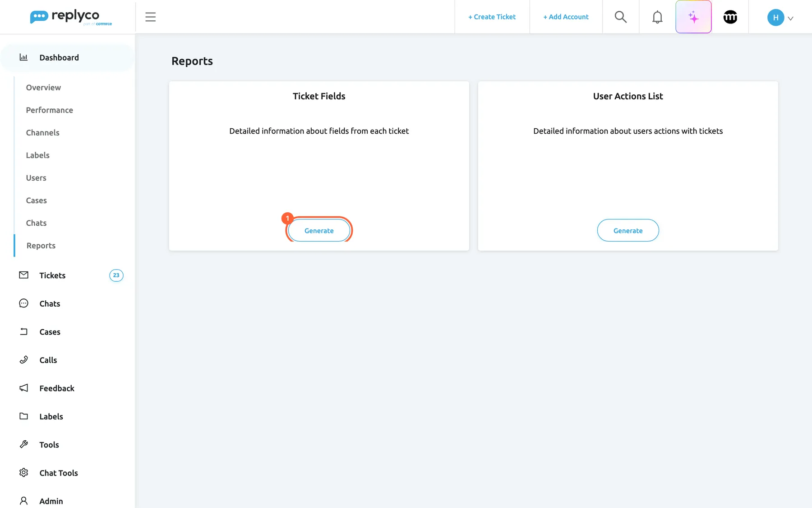Click the User Actions List title
Viewport: 812px width, 508px height.
(x=628, y=96)
